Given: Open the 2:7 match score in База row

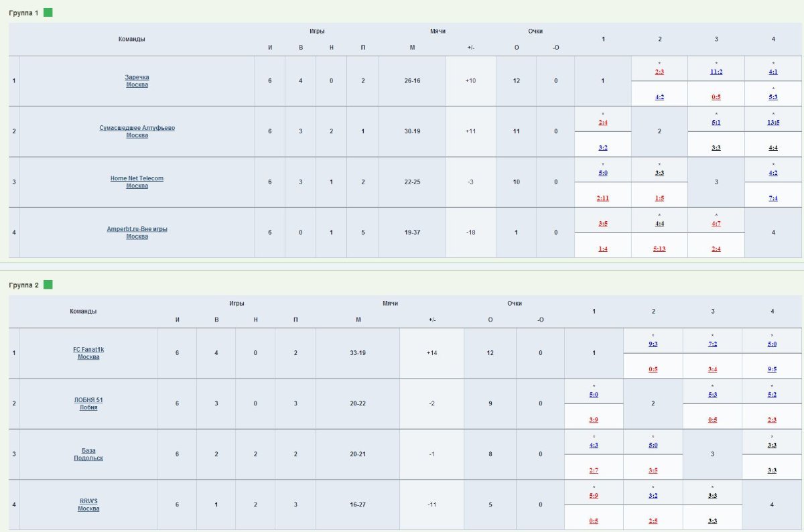Looking at the screenshot, I should [x=594, y=470].
